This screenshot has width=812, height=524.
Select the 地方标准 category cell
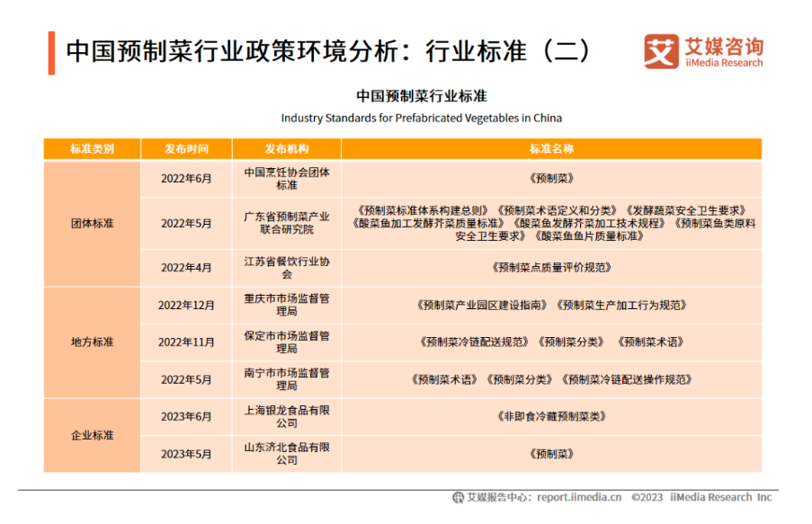[92, 342]
